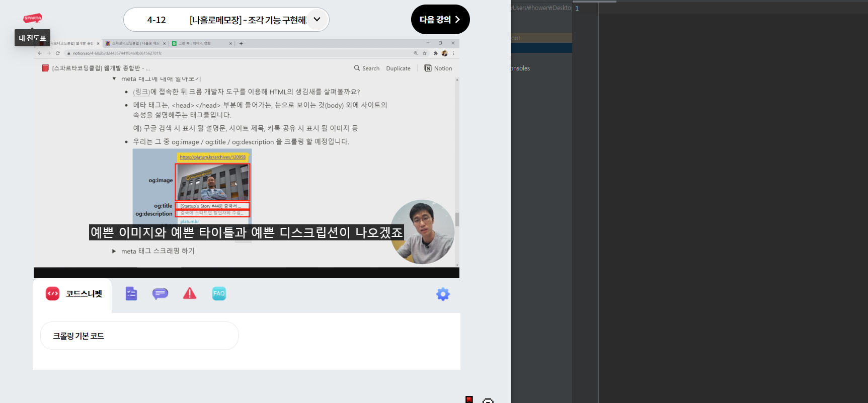The image size is (868, 403).
Task: Click the Users\hower\Deskto path row
Action: click(x=541, y=8)
